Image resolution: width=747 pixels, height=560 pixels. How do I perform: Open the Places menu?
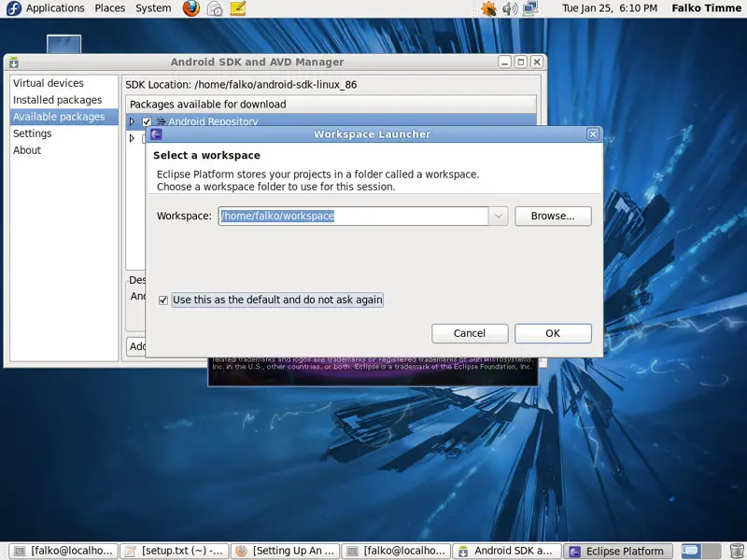click(x=110, y=8)
